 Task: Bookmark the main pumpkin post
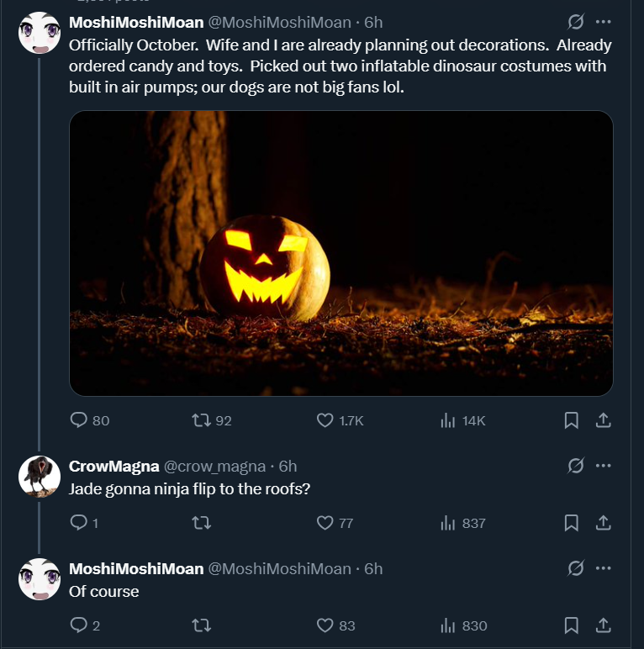(x=572, y=420)
